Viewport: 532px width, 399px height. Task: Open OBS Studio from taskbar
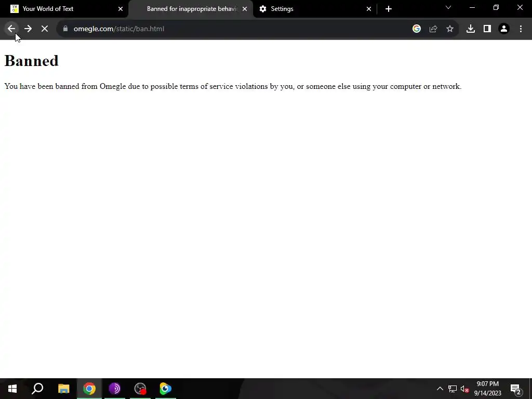[x=140, y=389]
